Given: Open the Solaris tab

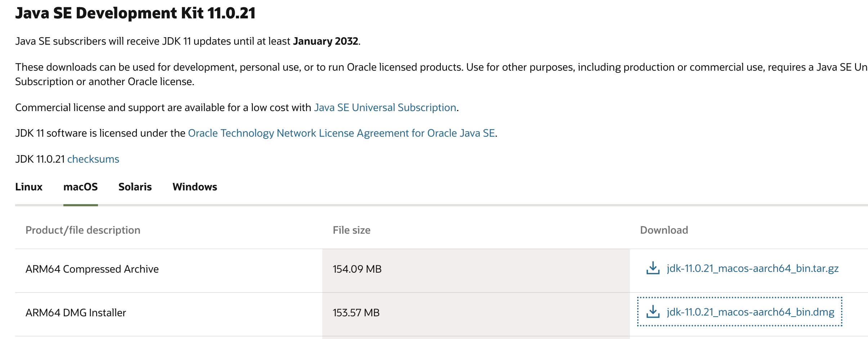Looking at the screenshot, I should 135,187.
